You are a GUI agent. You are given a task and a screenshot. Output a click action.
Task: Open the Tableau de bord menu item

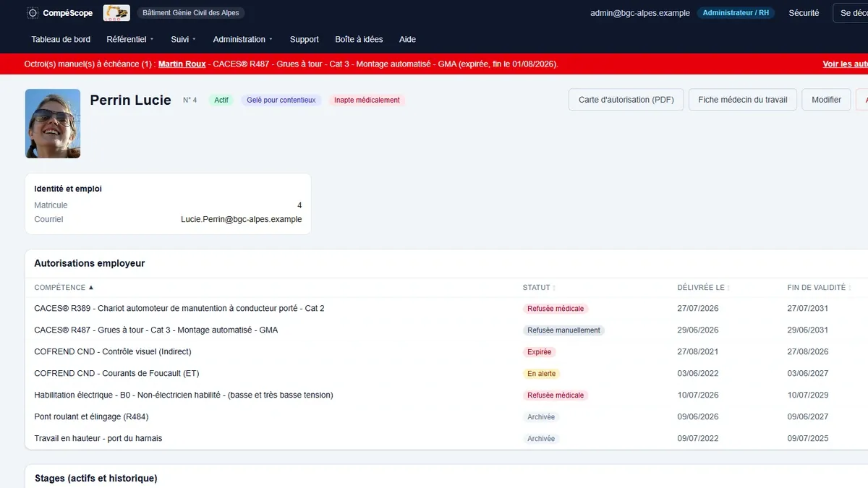(x=61, y=39)
